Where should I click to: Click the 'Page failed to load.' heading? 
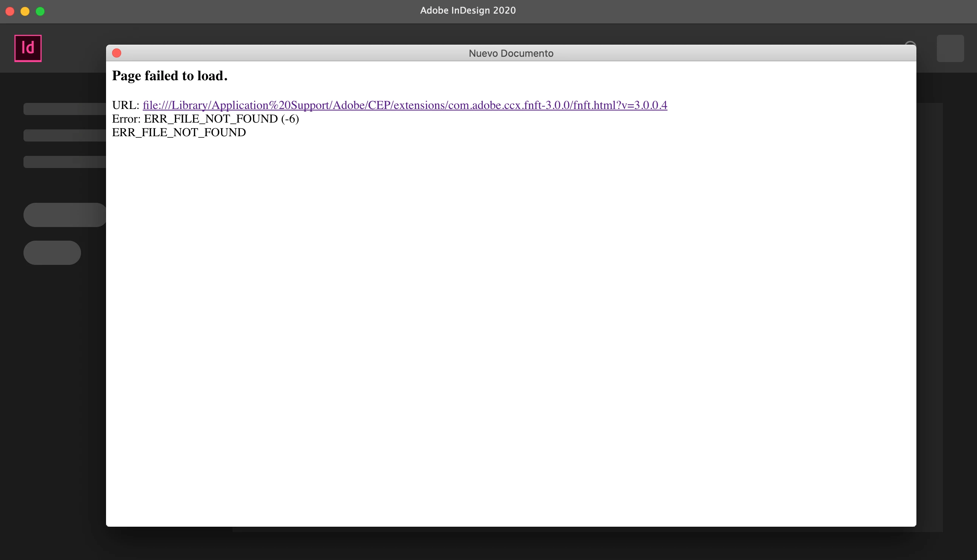pos(170,76)
